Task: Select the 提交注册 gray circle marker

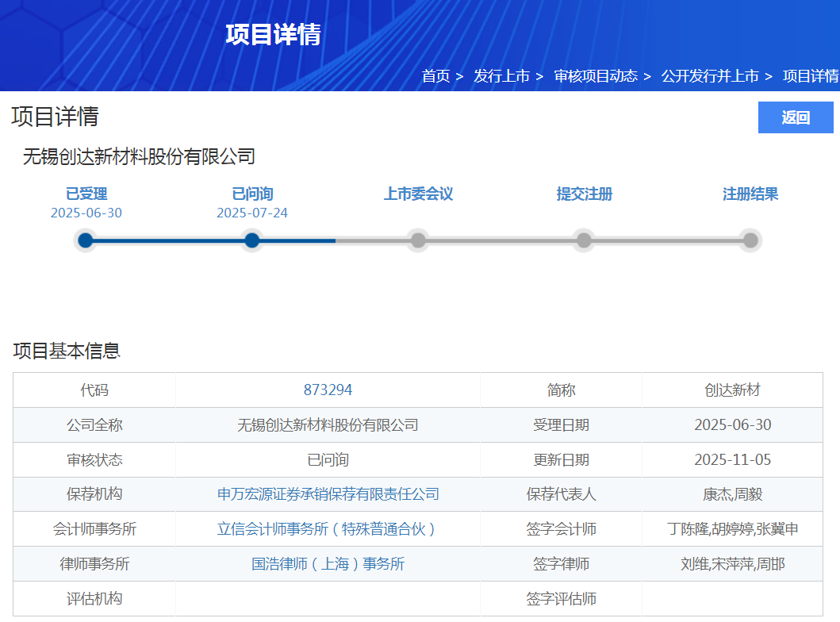Action: [x=584, y=240]
